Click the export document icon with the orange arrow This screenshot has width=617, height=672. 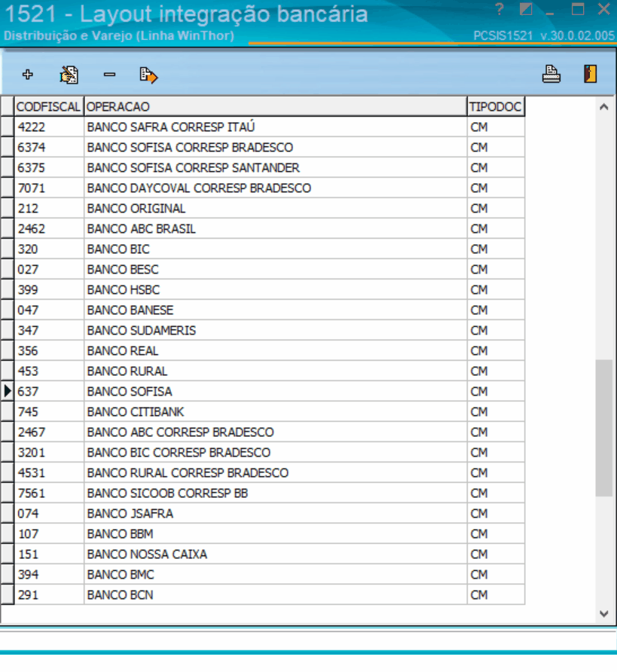(x=148, y=75)
